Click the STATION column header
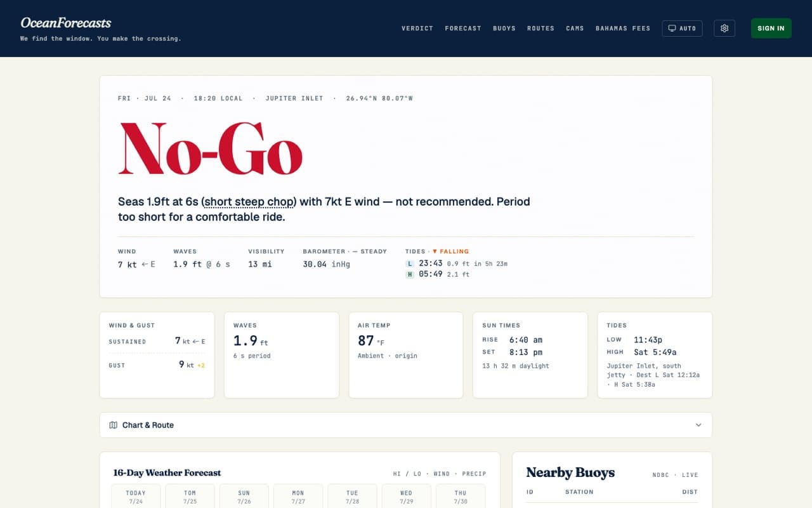 [x=579, y=492]
